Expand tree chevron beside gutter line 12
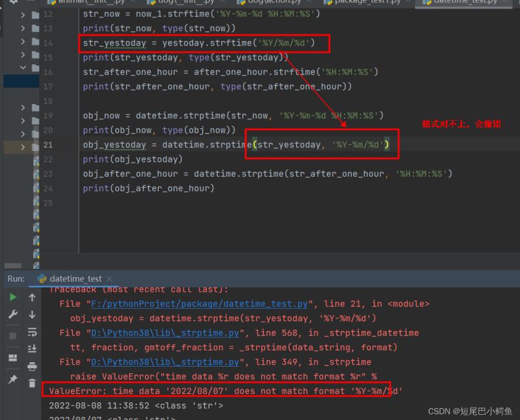 [23, 15]
